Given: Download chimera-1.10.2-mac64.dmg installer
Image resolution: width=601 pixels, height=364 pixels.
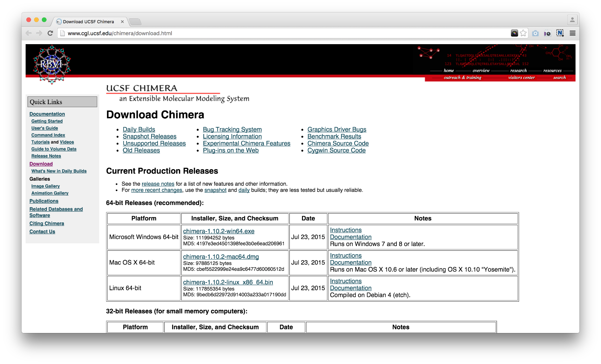Looking at the screenshot, I should click(x=221, y=257).
